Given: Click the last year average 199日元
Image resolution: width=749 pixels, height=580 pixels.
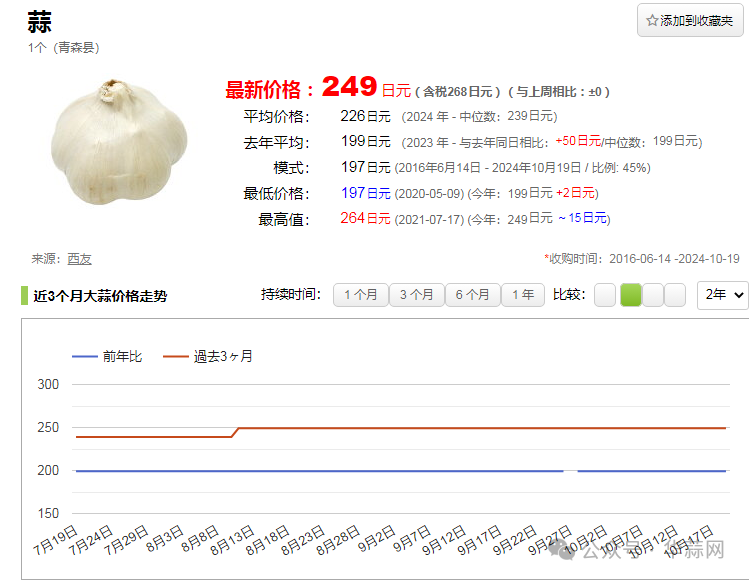Looking at the screenshot, I should (x=365, y=141).
